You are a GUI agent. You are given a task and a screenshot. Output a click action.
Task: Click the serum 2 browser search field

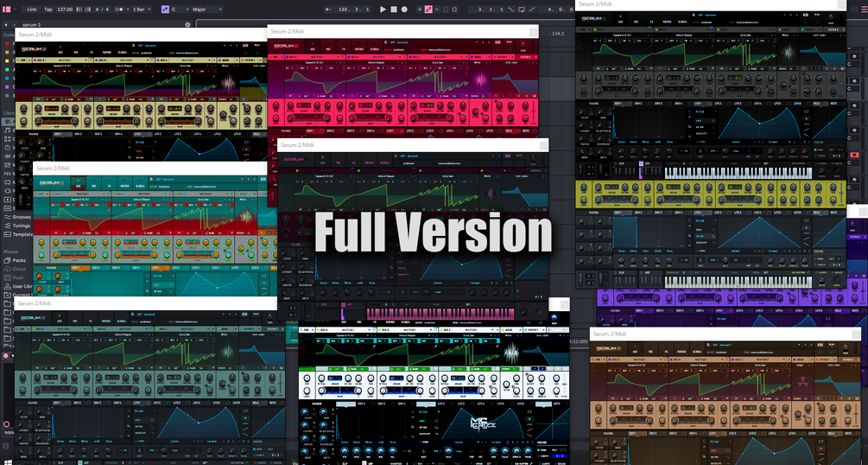(x=103, y=25)
